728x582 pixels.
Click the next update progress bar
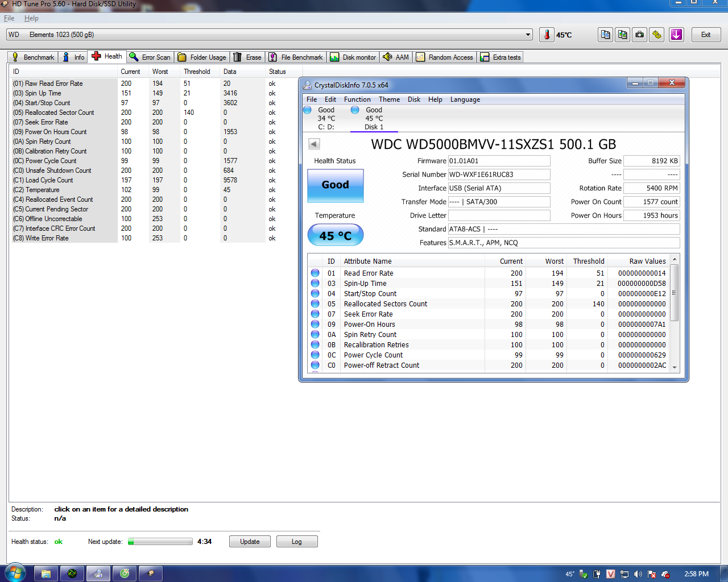tap(160, 542)
